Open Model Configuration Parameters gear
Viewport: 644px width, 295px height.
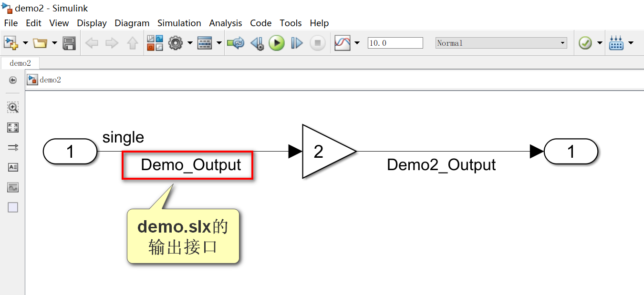pyautogui.click(x=176, y=43)
